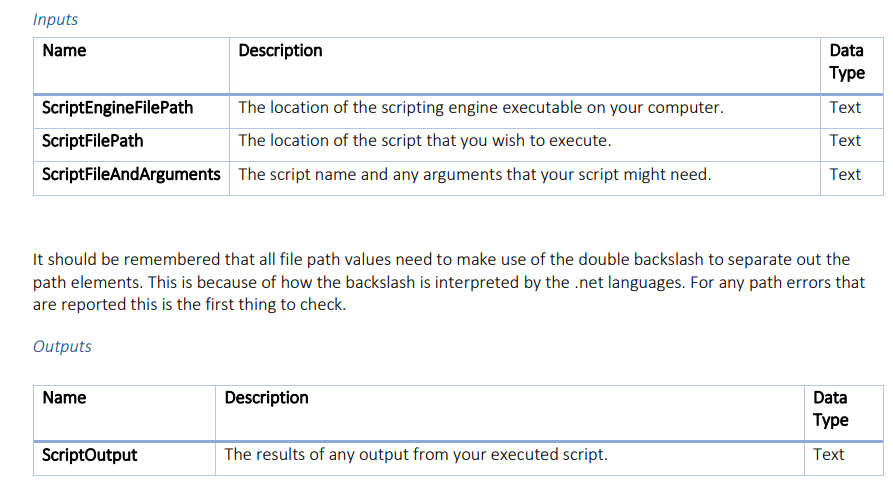Click the Data Type header in Outputs table
Screen dimensions: 893x484
tap(831, 409)
